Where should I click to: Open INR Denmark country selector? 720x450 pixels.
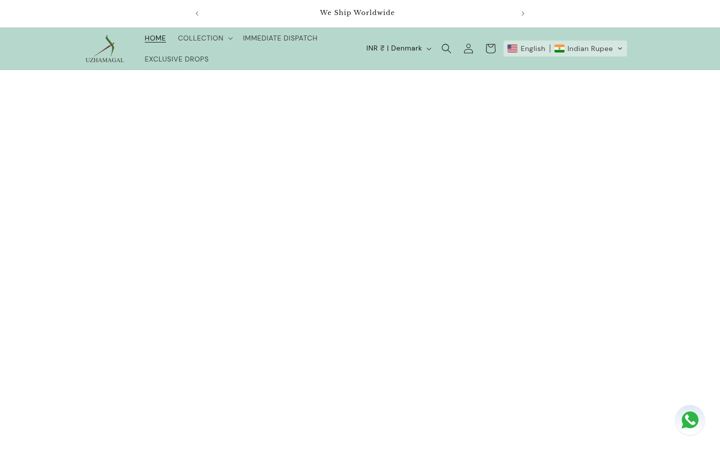pos(399,49)
